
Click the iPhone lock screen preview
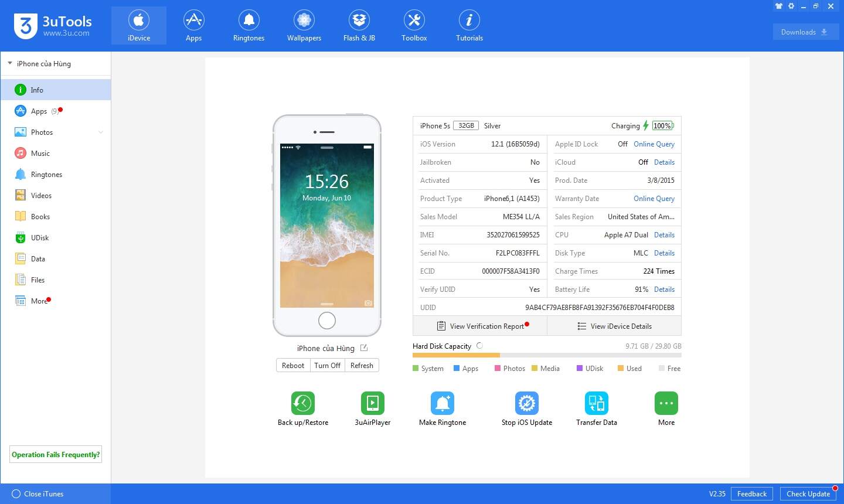[x=326, y=226]
